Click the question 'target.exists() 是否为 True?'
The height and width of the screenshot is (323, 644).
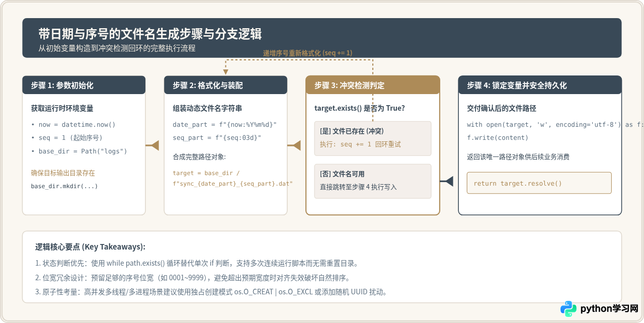pyautogui.click(x=360, y=108)
